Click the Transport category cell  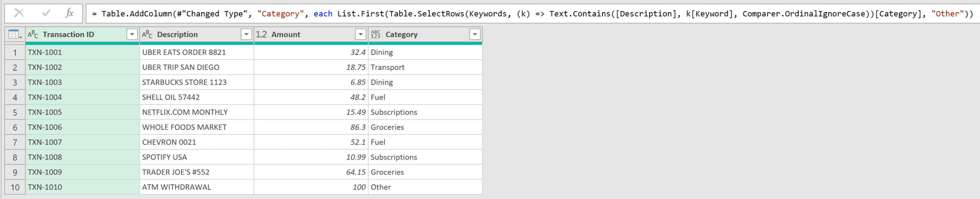coord(425,67)
